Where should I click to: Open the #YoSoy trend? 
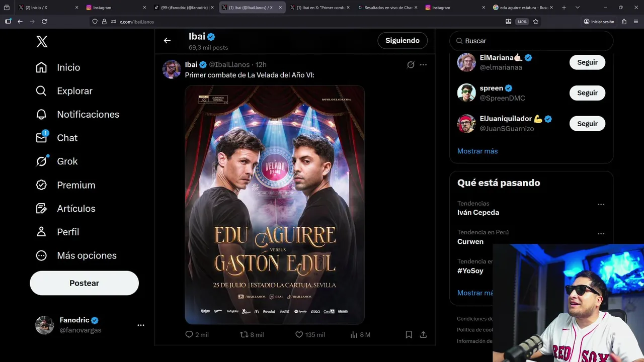[470, 271]
